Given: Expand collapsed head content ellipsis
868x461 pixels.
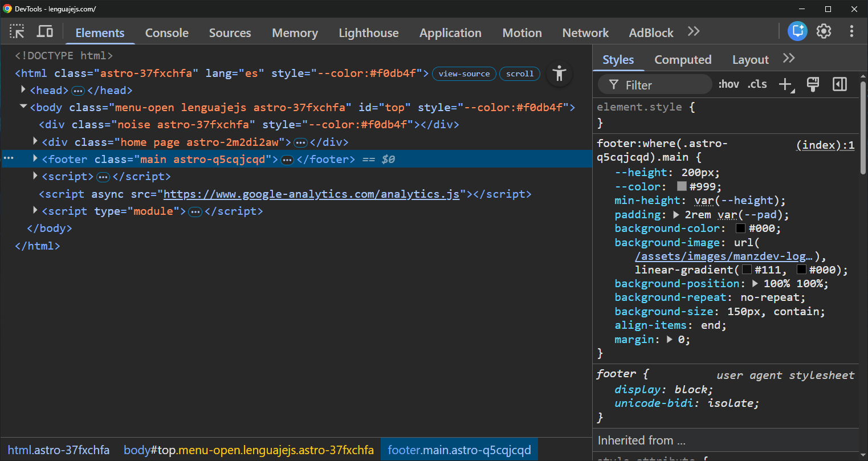Looking at the screenshot, I should 78,91.
